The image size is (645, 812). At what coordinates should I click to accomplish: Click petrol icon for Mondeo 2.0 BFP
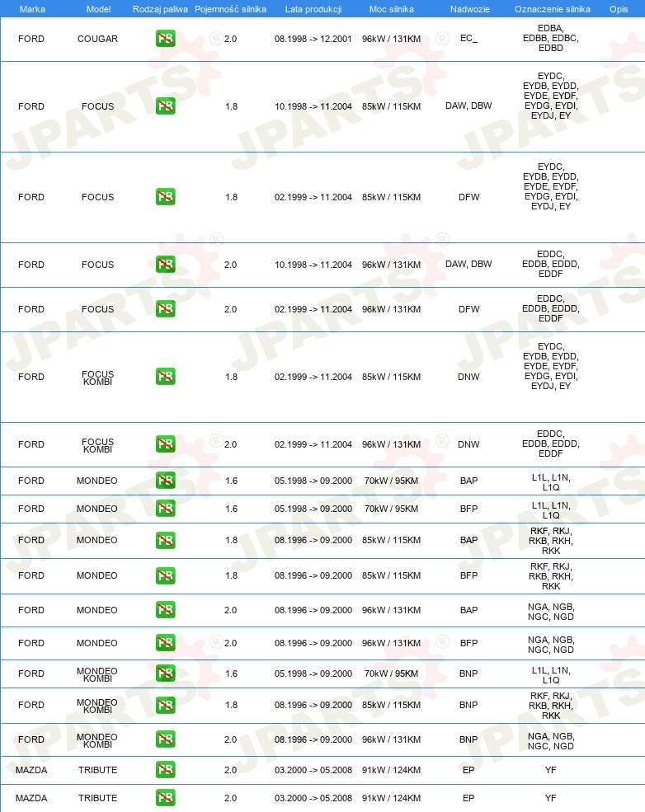pos(165,643)
